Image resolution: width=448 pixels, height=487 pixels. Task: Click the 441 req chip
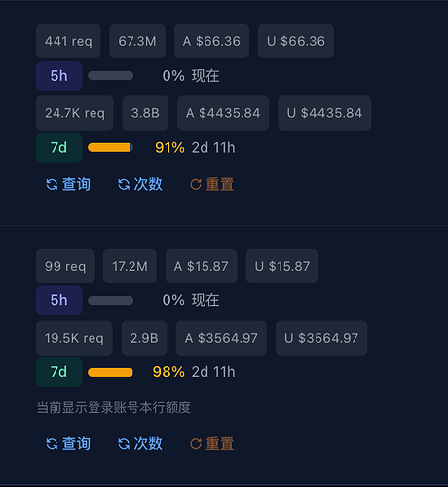click(x=68, y=41)
